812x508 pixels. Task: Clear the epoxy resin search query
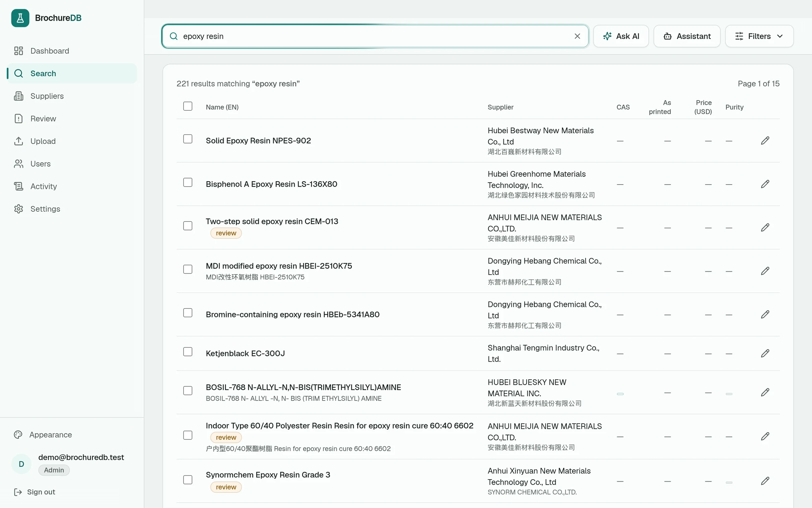[577, 36]
